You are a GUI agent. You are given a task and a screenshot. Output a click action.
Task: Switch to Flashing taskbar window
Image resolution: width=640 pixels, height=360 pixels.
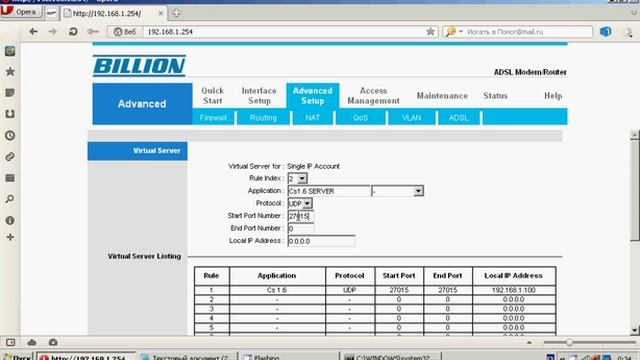click(x=288, y=357)
